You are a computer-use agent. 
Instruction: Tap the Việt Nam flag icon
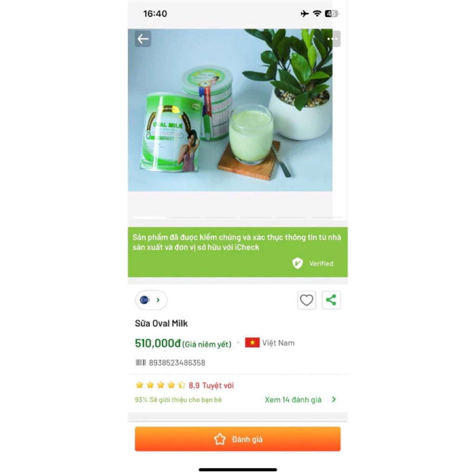252,343
